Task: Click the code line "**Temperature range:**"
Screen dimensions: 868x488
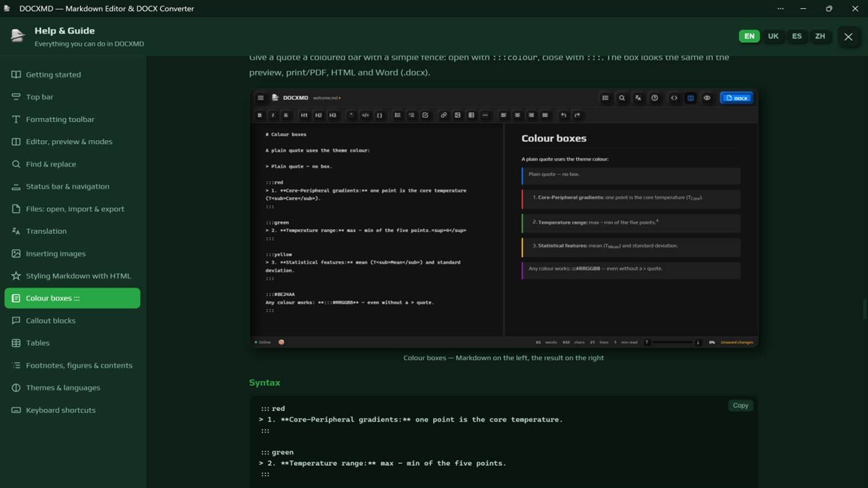Action: pyautogui.click(x=382, y=463)
